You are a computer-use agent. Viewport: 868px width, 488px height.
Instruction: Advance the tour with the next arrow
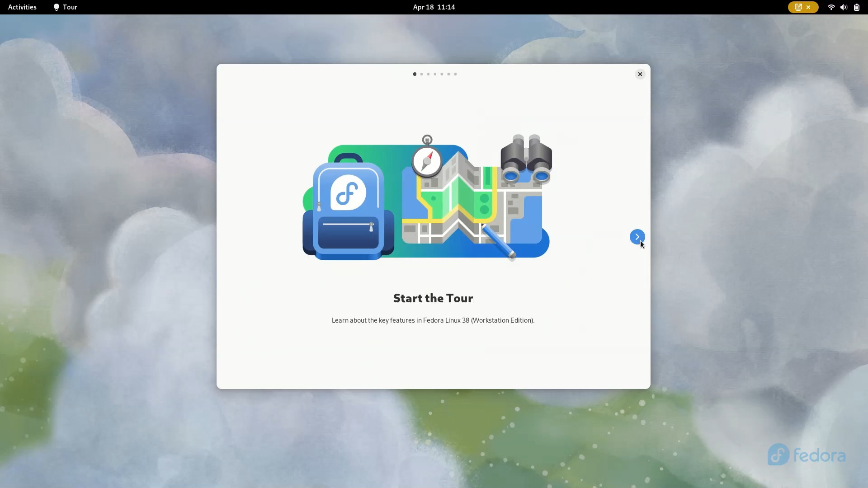point(637,236)
